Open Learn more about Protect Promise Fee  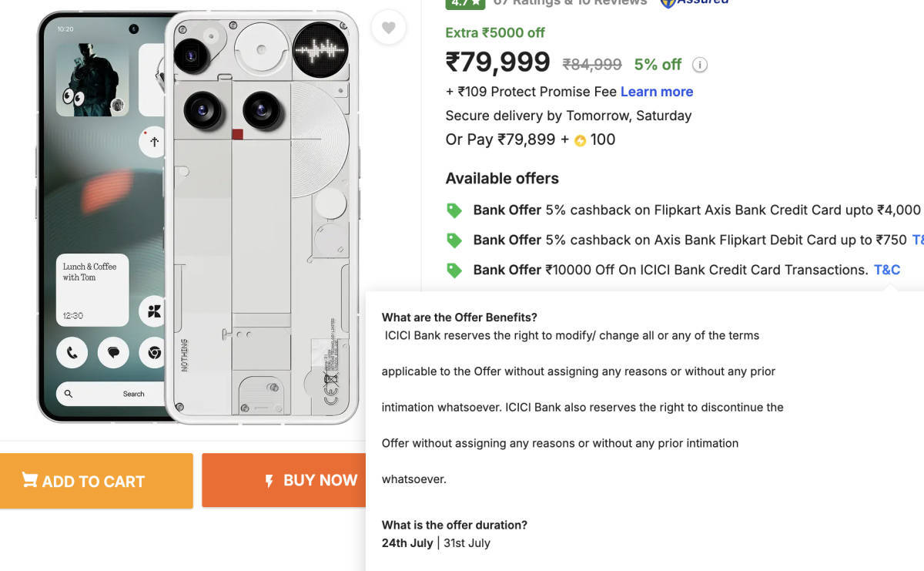656,92
